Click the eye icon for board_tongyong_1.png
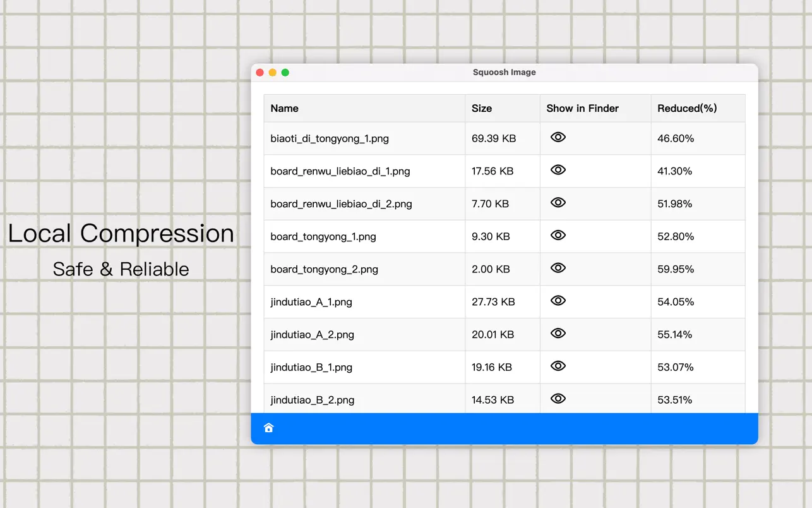Viewport: 812px width, 508px height. [558, 235]
